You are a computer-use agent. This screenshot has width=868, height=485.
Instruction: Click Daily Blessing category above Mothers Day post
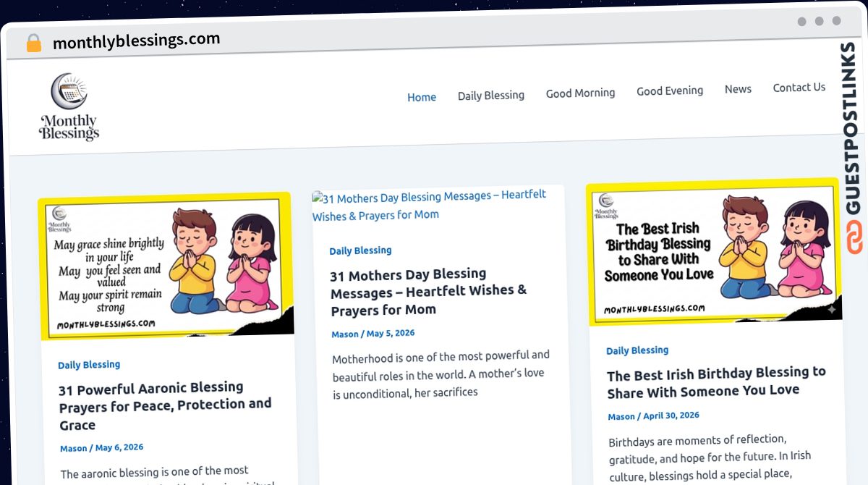pos(360,250)
